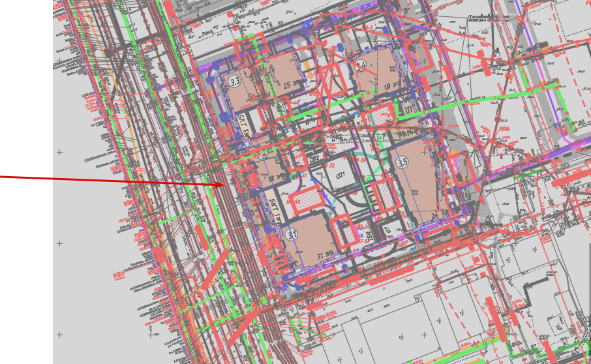This screenshot has width=591, height=364.
Task: Click the 'ТП' label near building 3.4
Action: tap(408, 110)
